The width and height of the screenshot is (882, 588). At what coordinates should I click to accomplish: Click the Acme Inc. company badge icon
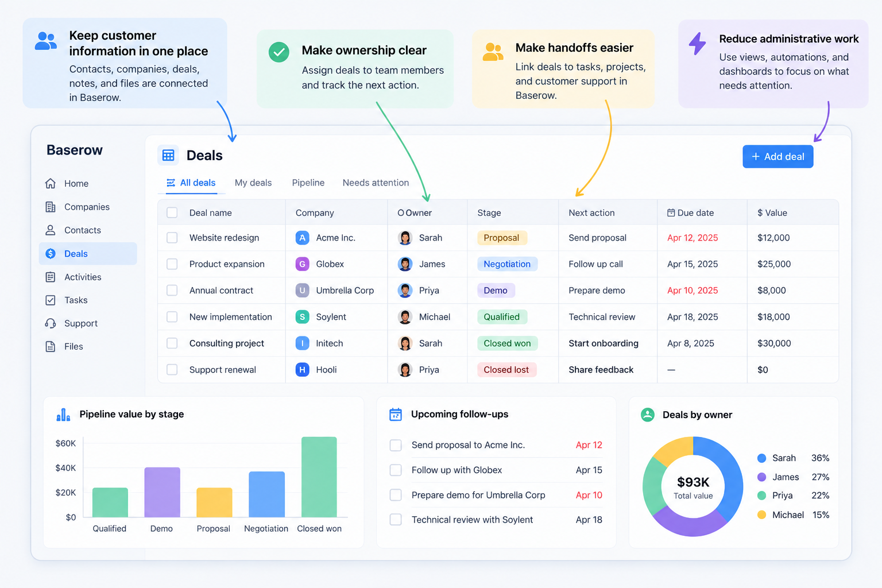click(x=303, y=238)
